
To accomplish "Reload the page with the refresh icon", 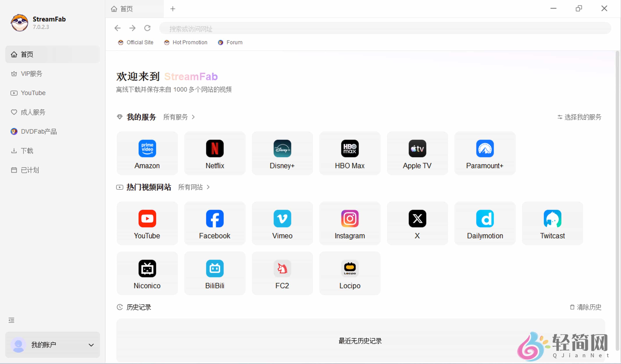I will coord(147,28).
